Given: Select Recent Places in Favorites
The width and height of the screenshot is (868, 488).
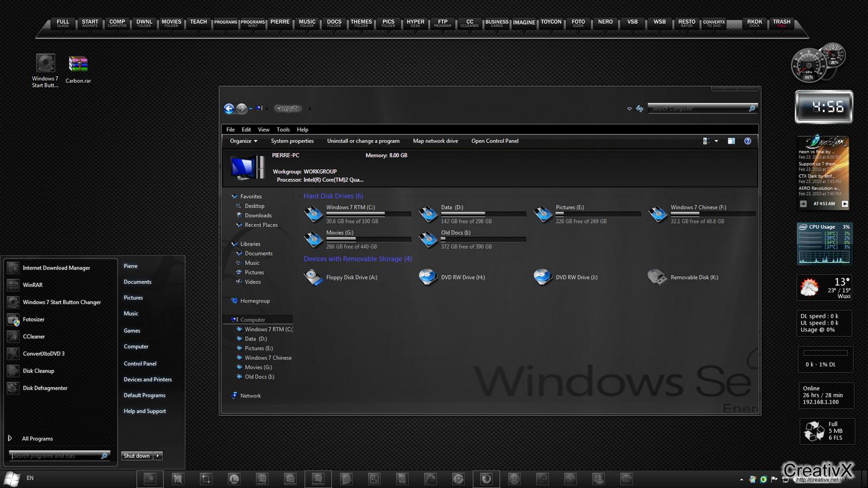Looking at the screenshot, I should click(261, 225).
